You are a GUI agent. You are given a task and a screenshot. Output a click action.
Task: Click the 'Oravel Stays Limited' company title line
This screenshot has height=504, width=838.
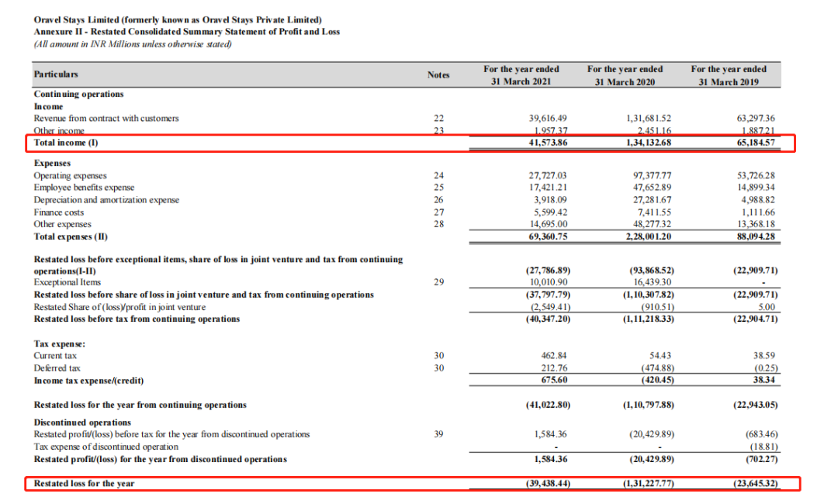[x=178, y=19]
